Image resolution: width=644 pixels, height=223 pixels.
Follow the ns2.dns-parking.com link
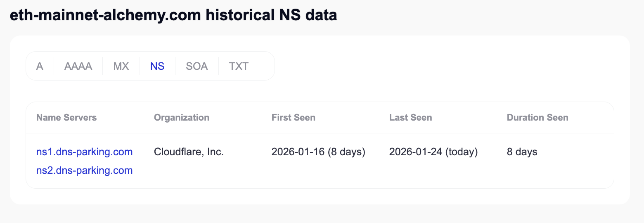tap(84, 170)
